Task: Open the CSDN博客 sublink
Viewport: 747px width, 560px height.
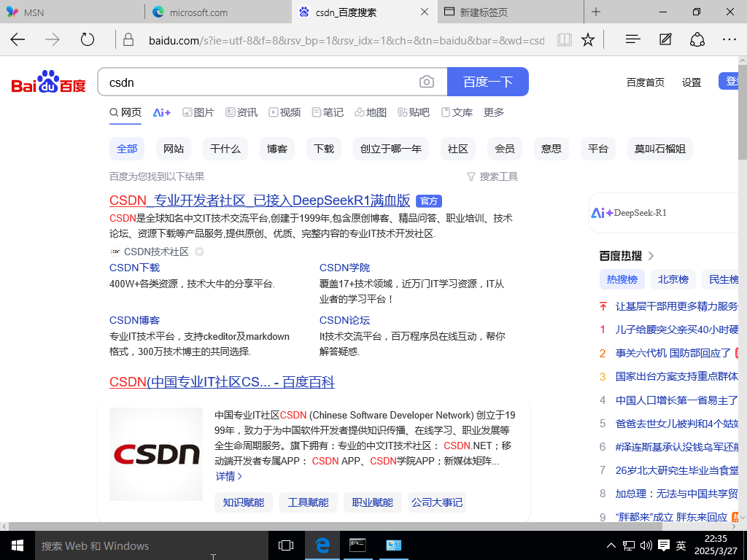Action: [x=135, y=321]
